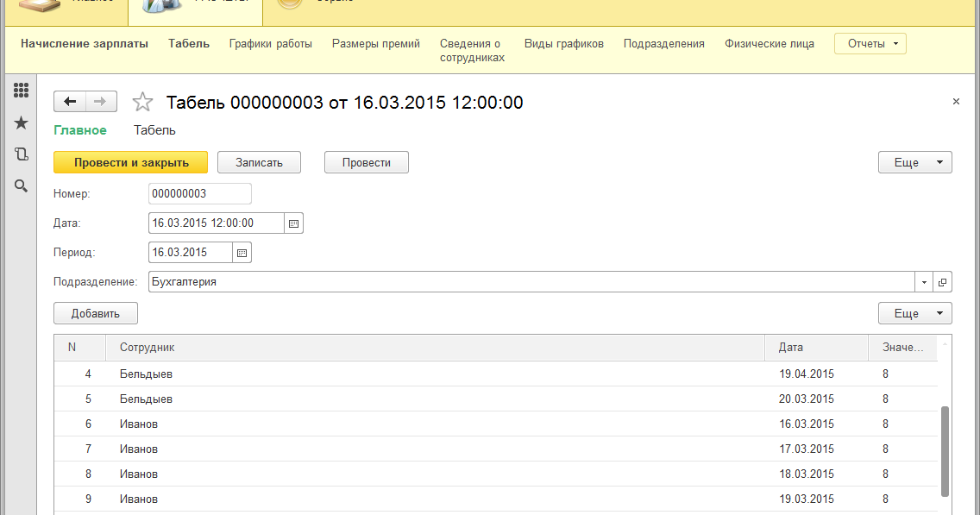Open Еще menu above table
Viewport: 980px width, 515px height.
click(x=914, y=313)
